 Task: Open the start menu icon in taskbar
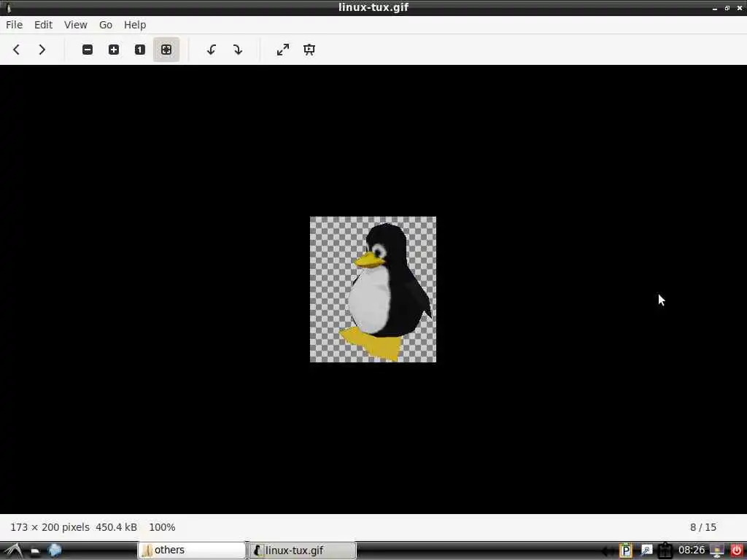point(13,551)
